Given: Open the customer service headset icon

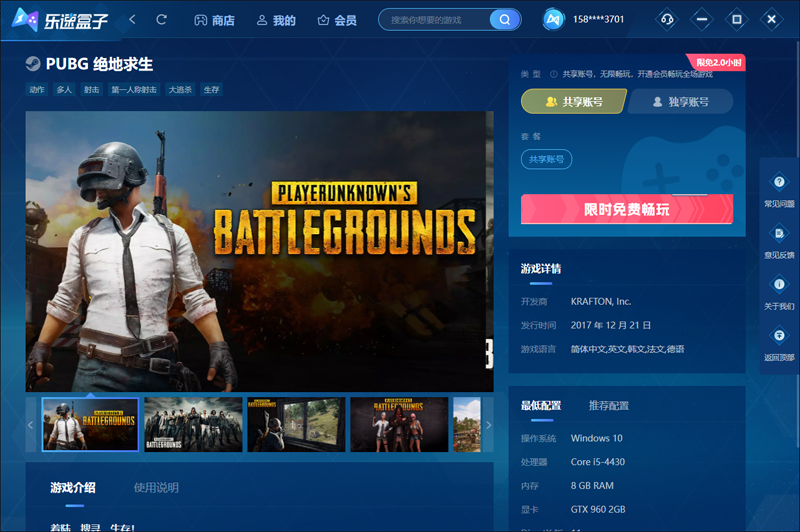Looking at the screenshot, I should 667,20.
